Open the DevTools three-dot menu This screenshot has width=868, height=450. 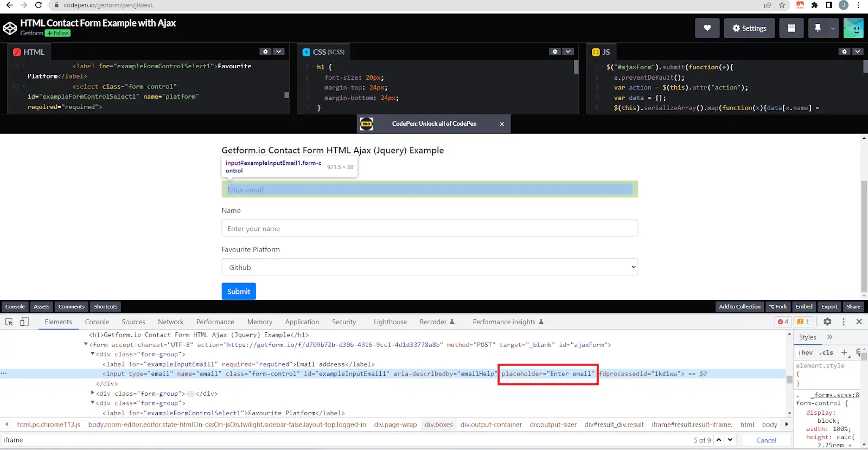pos(844,322)
